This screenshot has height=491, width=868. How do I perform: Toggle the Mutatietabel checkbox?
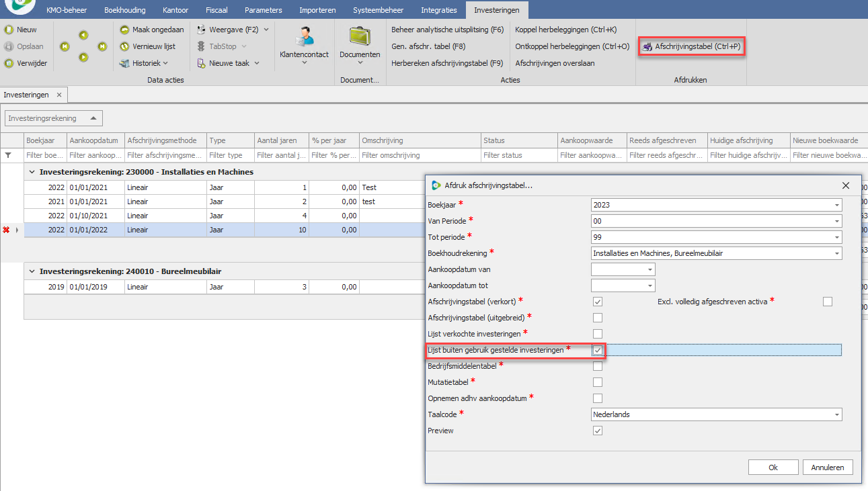597,382
